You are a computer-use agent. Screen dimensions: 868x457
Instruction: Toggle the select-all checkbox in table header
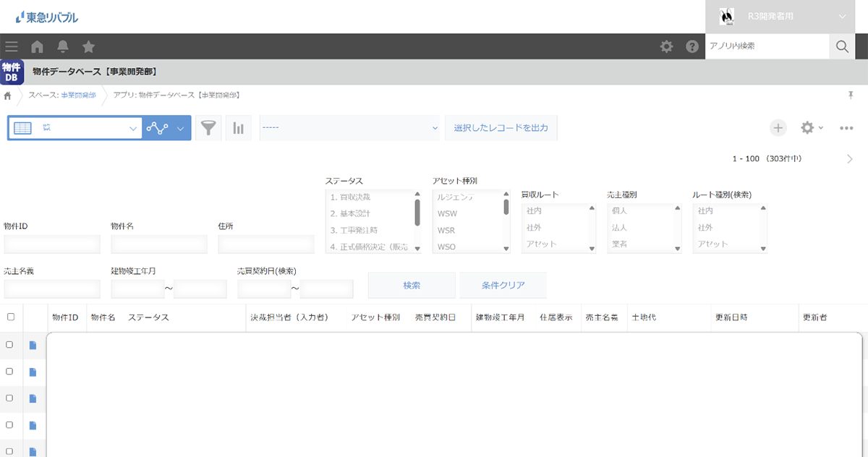click(x=10, y=317)
